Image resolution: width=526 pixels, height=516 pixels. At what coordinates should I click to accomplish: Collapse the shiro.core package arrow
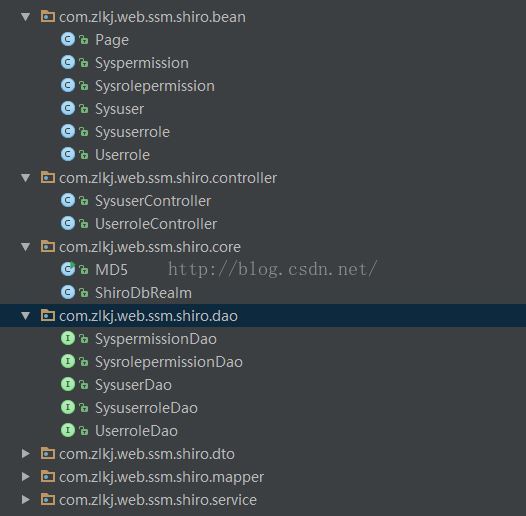tap(25, 247)
